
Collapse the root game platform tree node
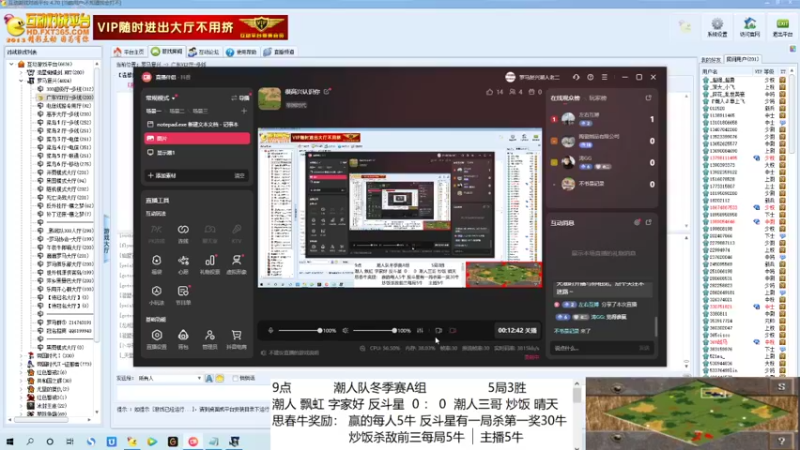click(x=12, y=64)
